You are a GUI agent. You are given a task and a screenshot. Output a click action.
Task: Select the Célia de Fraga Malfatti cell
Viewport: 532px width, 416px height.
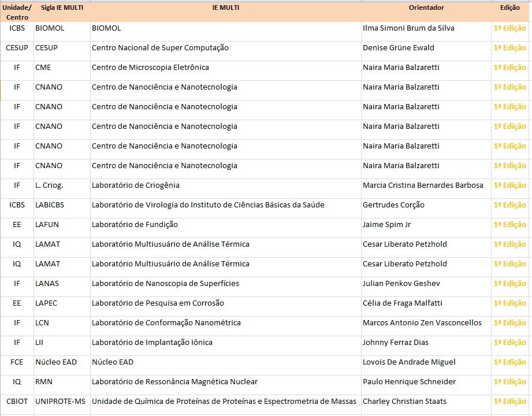(426, 303)
